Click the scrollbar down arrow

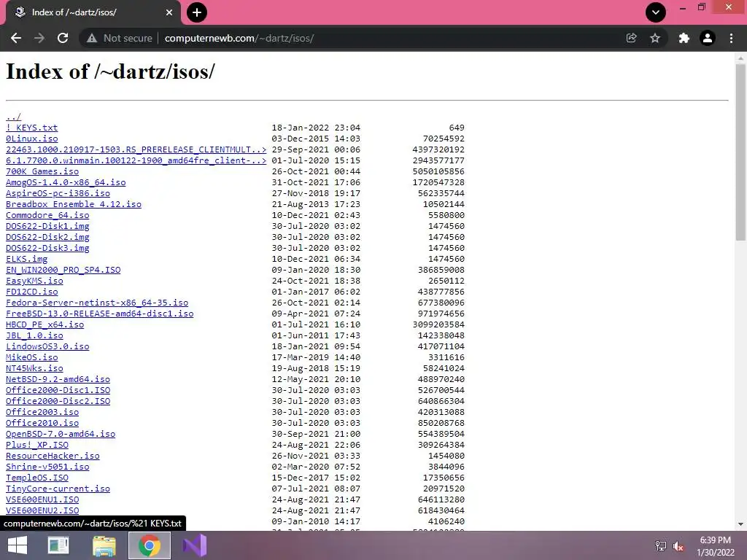(740, 524)
